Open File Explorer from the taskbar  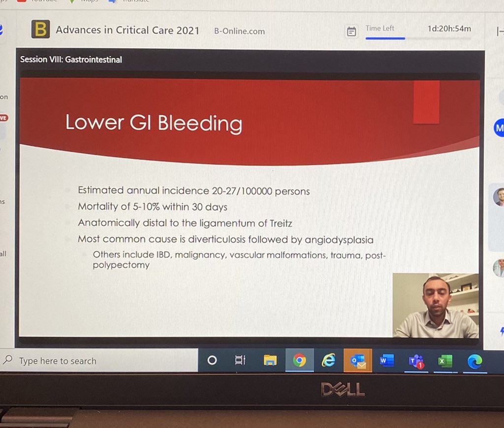270,360
